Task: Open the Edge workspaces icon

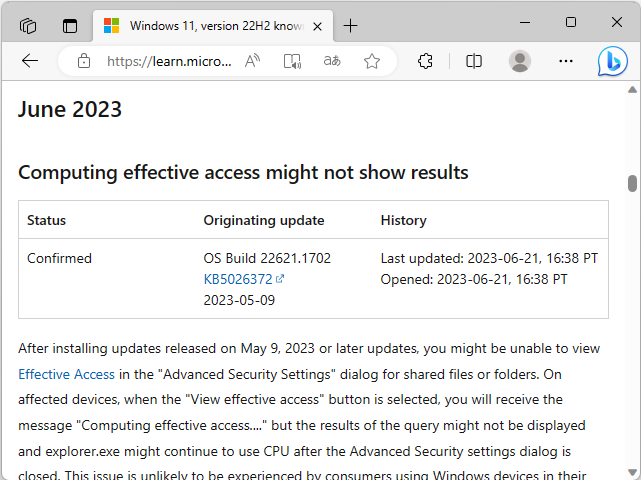Action: pyautogui.click(x=28, y=25)
